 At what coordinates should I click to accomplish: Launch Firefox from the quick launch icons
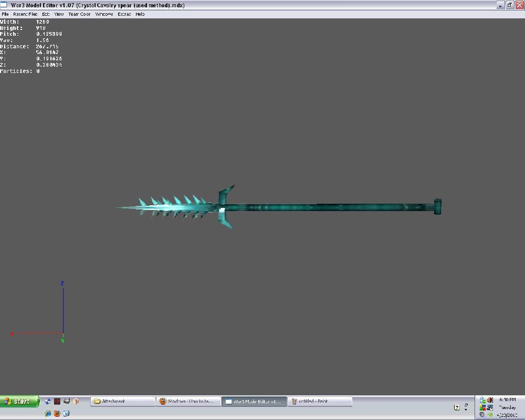point(57,413)
